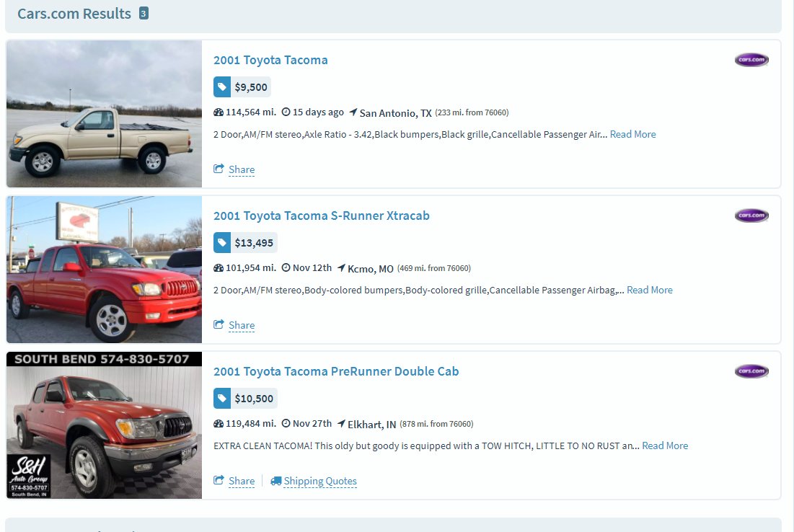Click the shipping truck icon on the PreRunner listing
Image resolution: width=794 pixels, height=532 pixels.
pyautogui.click(x=276, y=481)
